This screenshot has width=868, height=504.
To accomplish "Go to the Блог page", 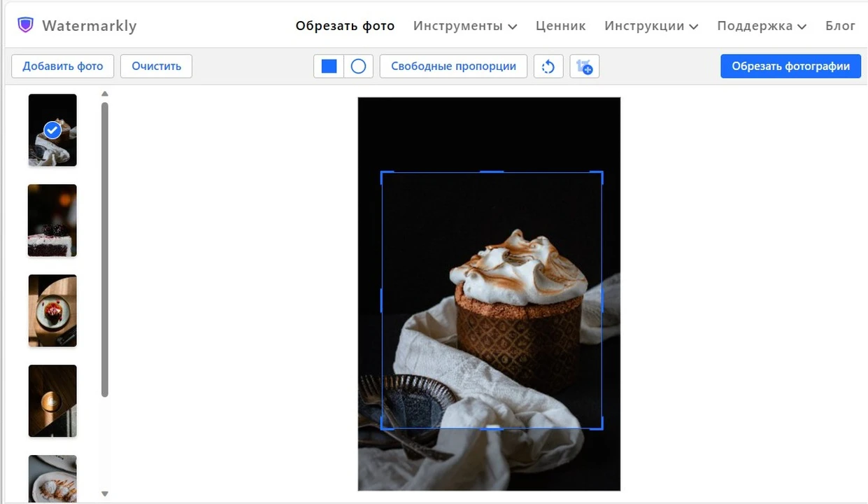I will 840,26.
